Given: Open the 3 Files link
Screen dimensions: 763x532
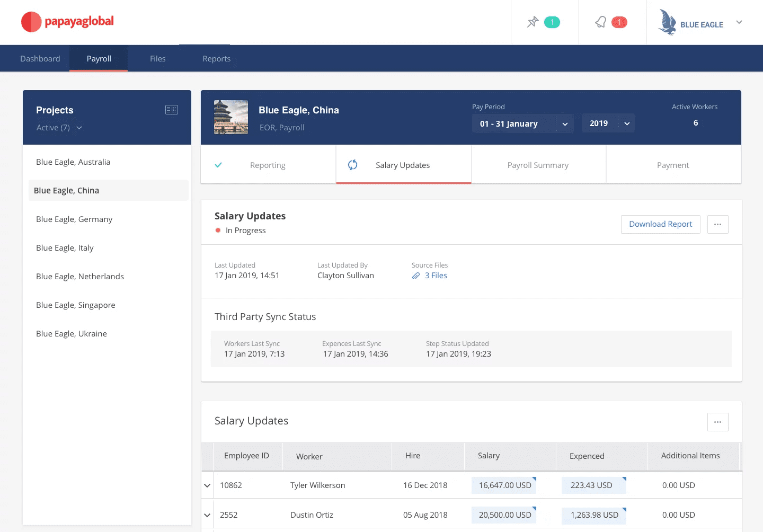Looking at the screenshot, I should pyautogui.click(x=436, y=276).
